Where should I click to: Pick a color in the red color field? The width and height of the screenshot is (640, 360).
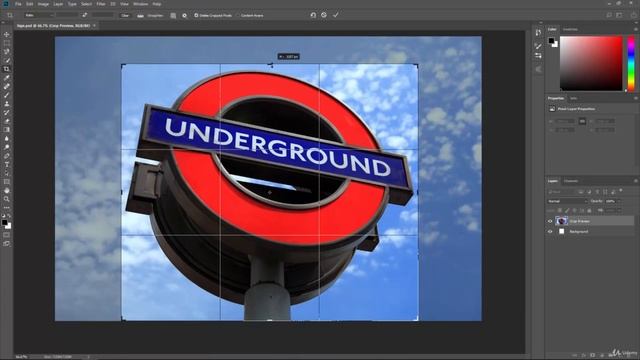point(591,64)
